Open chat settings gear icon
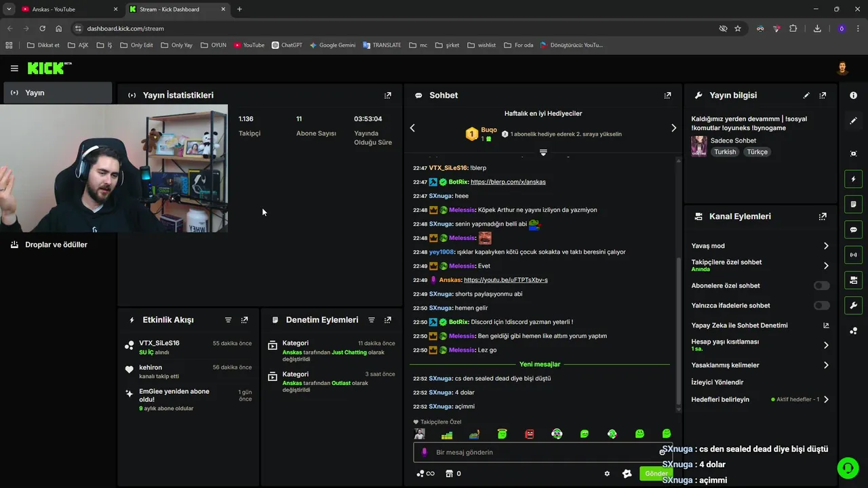The height and width of the screenshot is (488, 868). click(x=607, y=474)
